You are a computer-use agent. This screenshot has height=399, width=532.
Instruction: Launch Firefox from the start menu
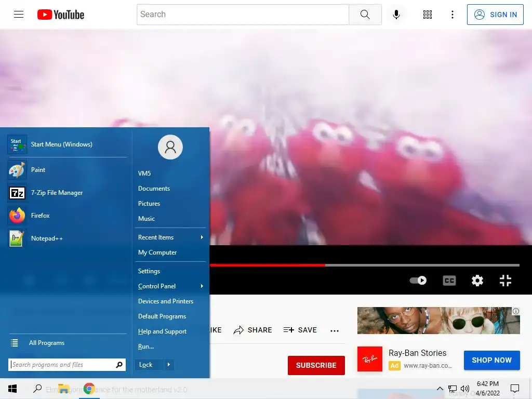(67, 216)
